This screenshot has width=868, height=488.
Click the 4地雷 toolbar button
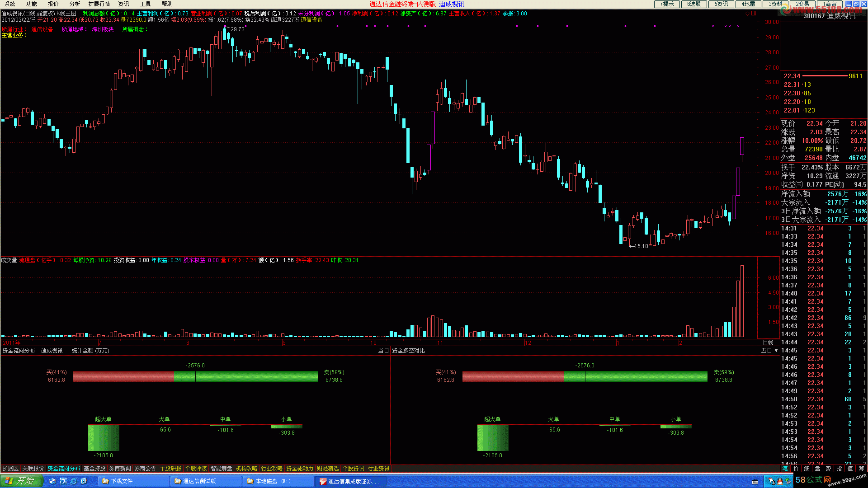point(748,4)
